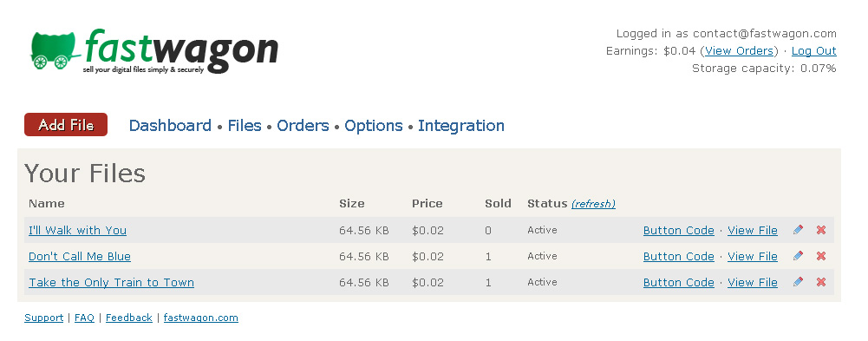Image resolution: width=868 pixels, height=341 pixels.
Task: Click View Orders link near earnings
Action: tap(739, 51)
